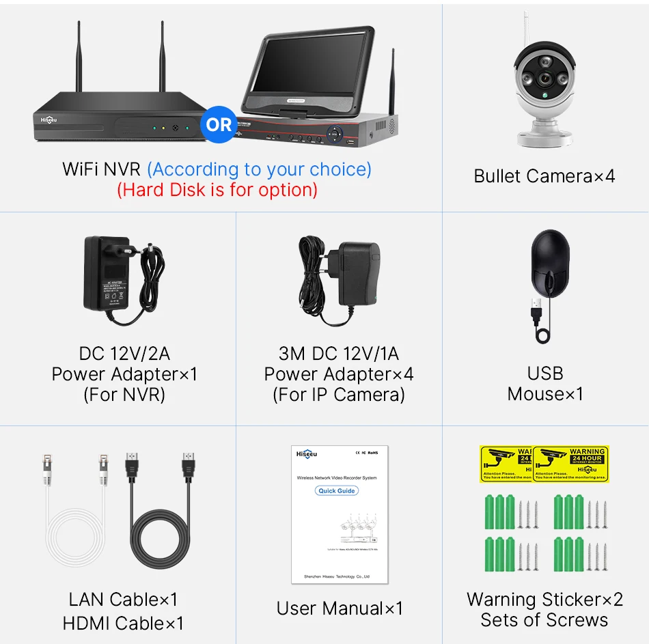This screenshot has width=649, height=644.
Task: Click the Bullet Camera×4 label
Action: tap(544, 176)
